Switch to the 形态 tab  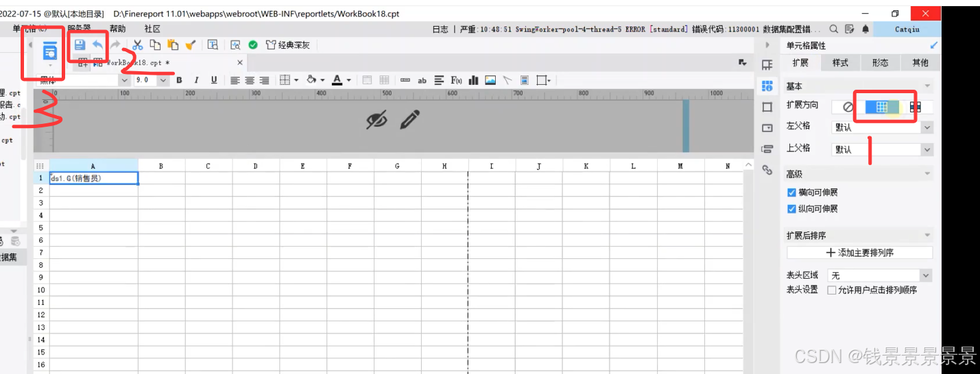(x=881, y=62)
